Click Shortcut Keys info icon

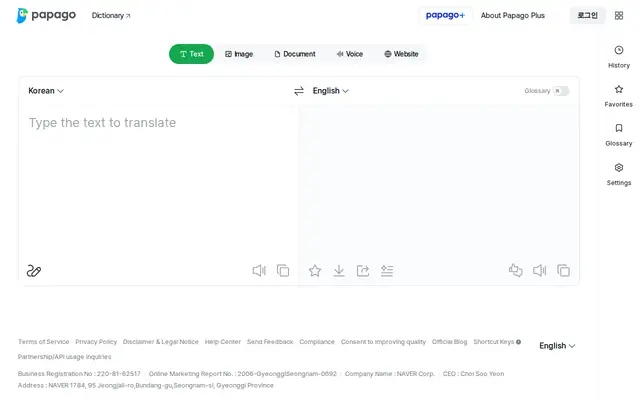pos(518,342)
